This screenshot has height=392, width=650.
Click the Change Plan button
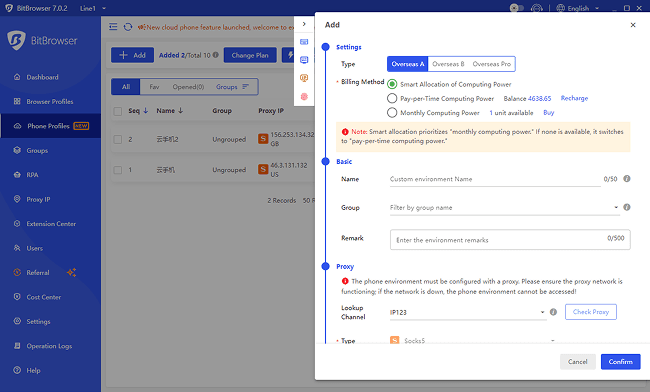(250, 55)
